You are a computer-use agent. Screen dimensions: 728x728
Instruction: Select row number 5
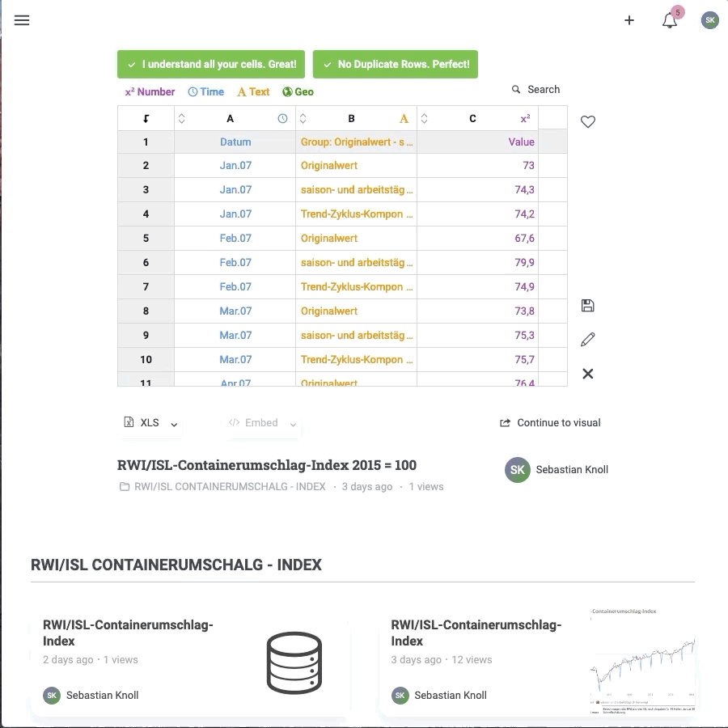coord(146,238)
